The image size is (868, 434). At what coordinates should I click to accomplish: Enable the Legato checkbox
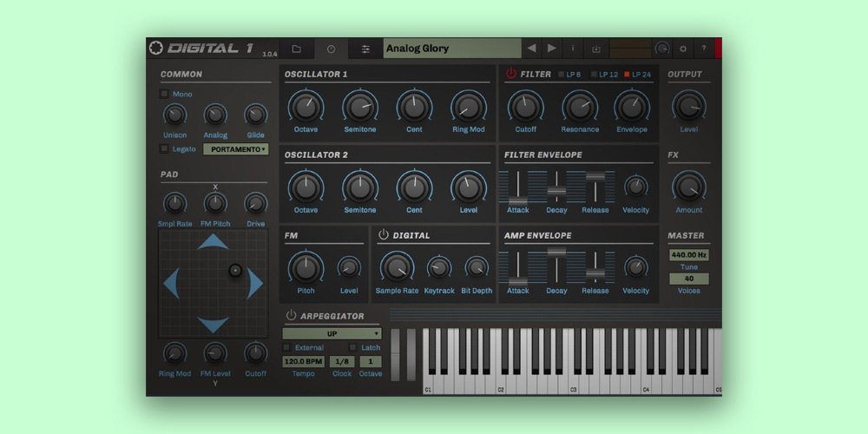[x=164, y=148]
